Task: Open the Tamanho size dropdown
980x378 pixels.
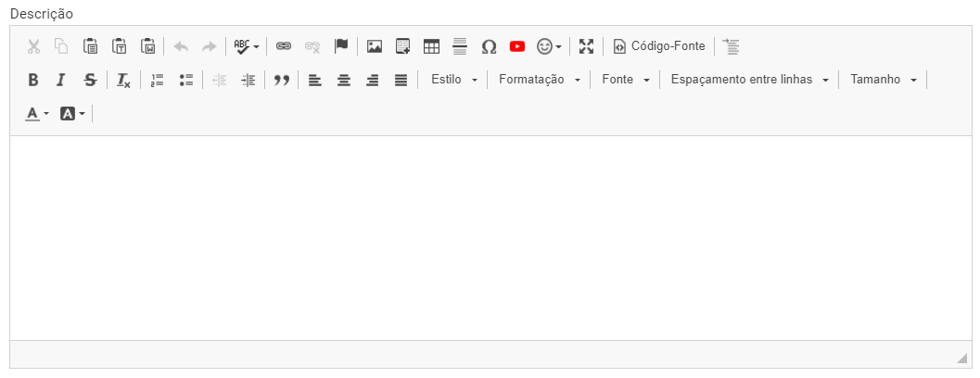Action: 884,80
